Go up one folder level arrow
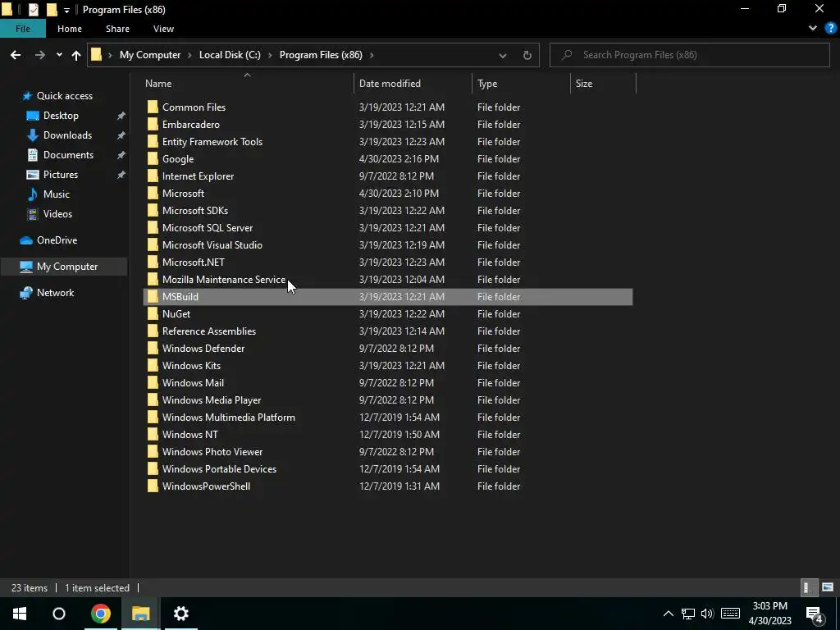This screenshot has width=840, height=630. coord(76,55)
